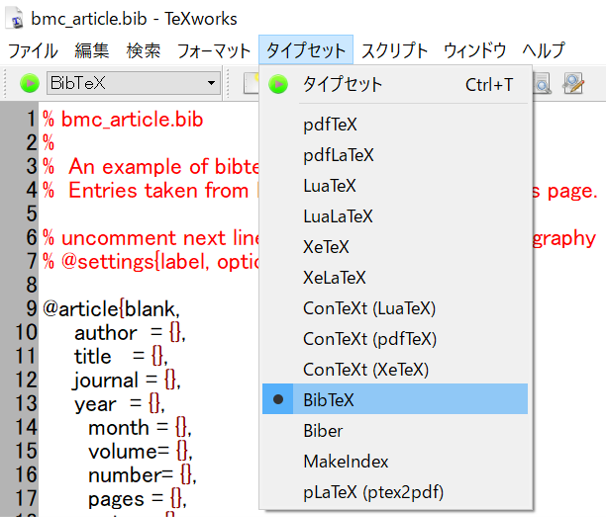The width and height of the screenshot is (606, 517).
Task: Click the '% An example of bibte' comment
Action: point(150,167)
